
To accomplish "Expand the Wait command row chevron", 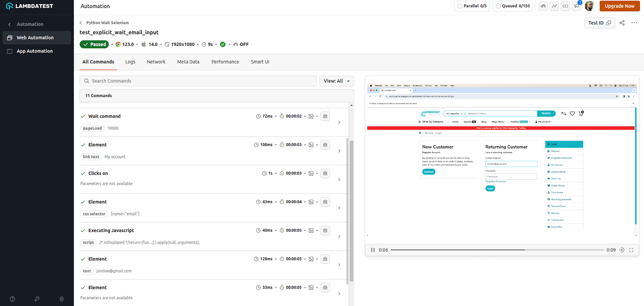I will [339, 122].
